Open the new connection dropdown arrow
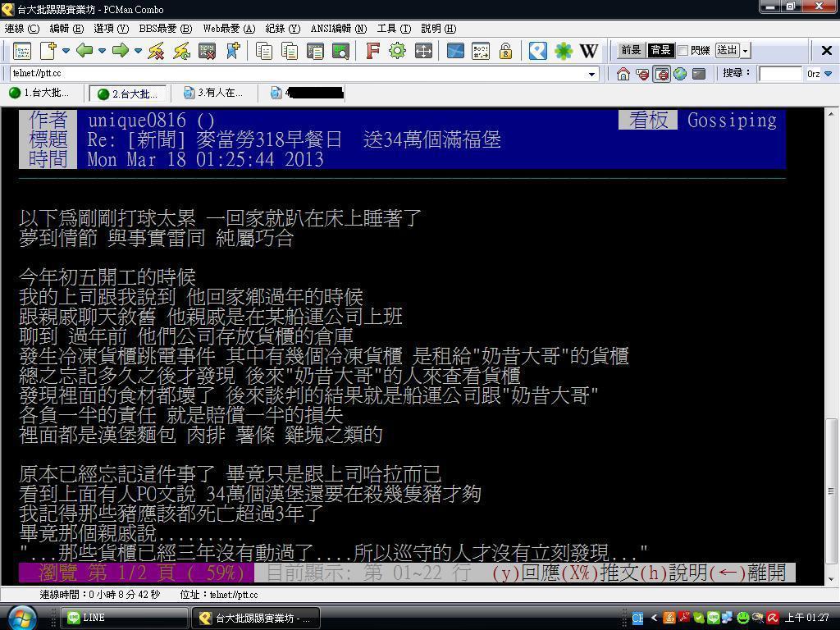The width and height of the screenshot is (840, 630). 66,51
